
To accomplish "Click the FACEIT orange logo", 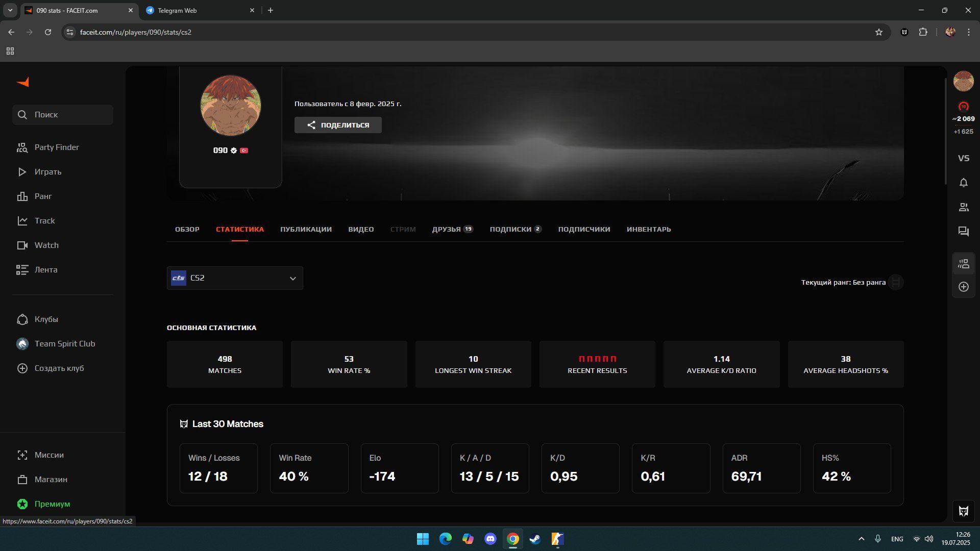I will pyautogui.click(x=23, y=82).
